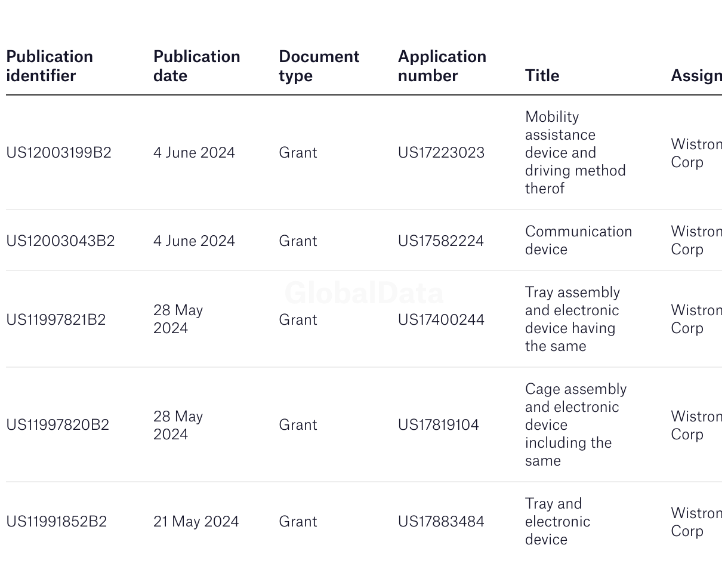Open publication US11997821B2
Image resolution: width=728 pixels, height=585 pixels.
pyautogui.click(x=56, y=320)
